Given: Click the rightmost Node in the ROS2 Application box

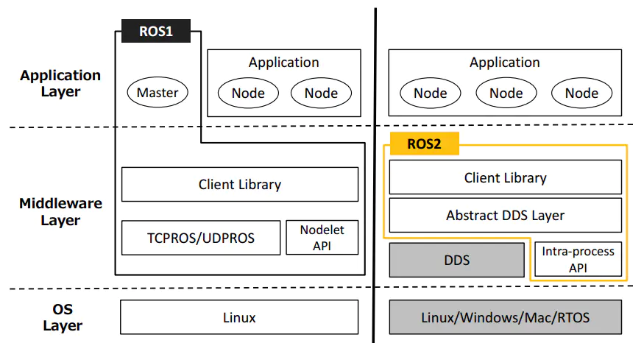Looking at the screenshot, I should 581,93.
